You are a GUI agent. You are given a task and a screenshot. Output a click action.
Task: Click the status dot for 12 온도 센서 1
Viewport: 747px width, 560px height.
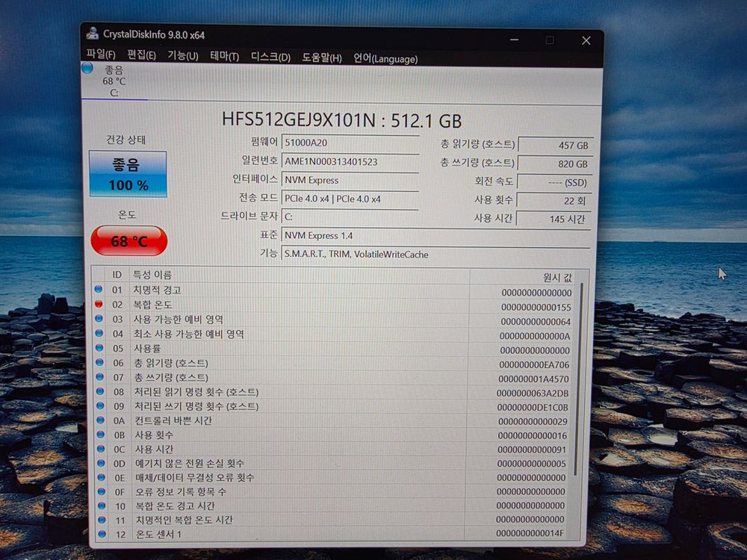[x=102, y=534]
